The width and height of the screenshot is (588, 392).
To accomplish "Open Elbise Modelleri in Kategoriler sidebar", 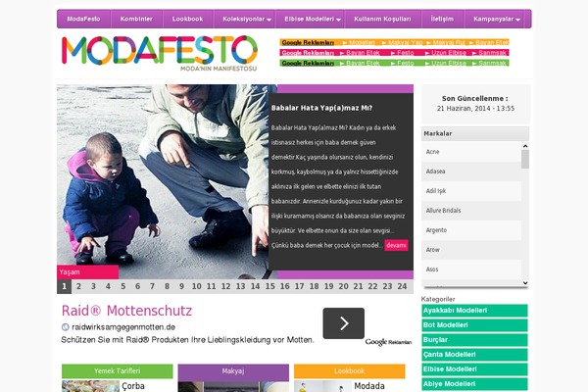I will pyautogui.click(x=474, y=369).
